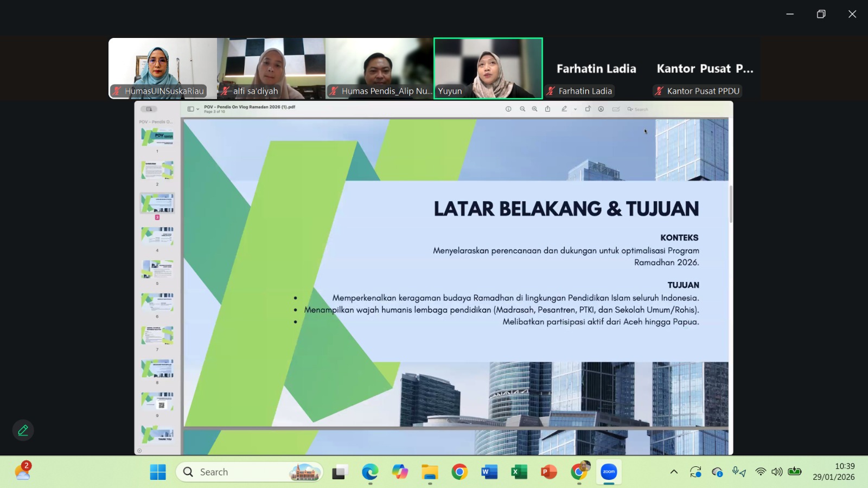Screen dimensions: 868x488
Task: Open the Zoom annotate pencil button
Action: (23, 431)
